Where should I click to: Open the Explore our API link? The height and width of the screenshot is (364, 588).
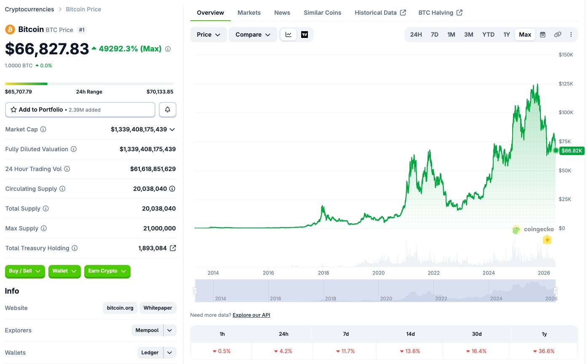(x=251, y=315)
